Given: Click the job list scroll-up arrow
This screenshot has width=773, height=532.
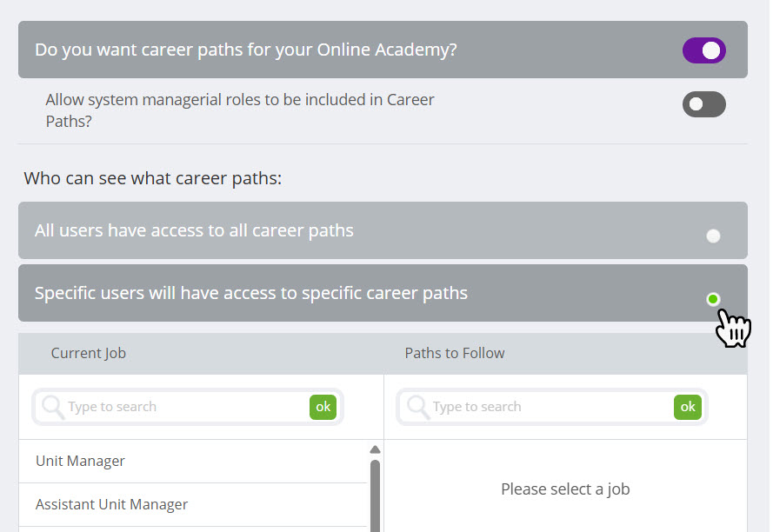Looking at the screenshot, I should [x=375, y=449].
